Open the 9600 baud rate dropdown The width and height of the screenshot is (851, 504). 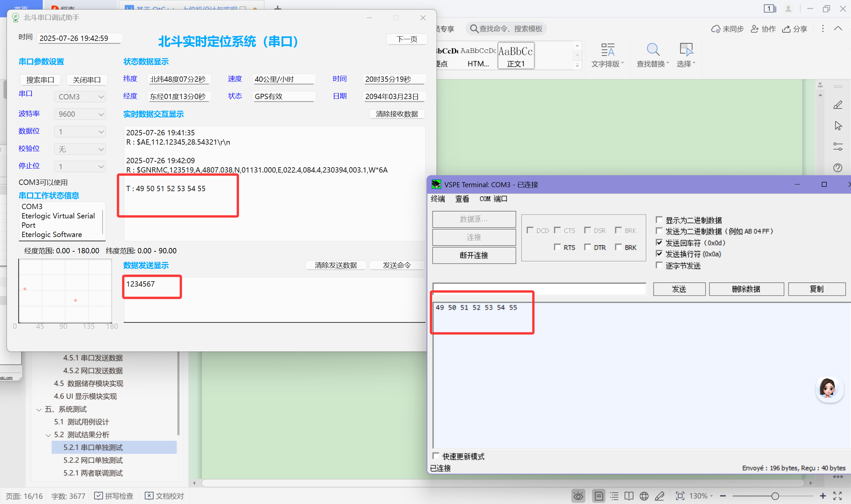(x=80, y=114)
